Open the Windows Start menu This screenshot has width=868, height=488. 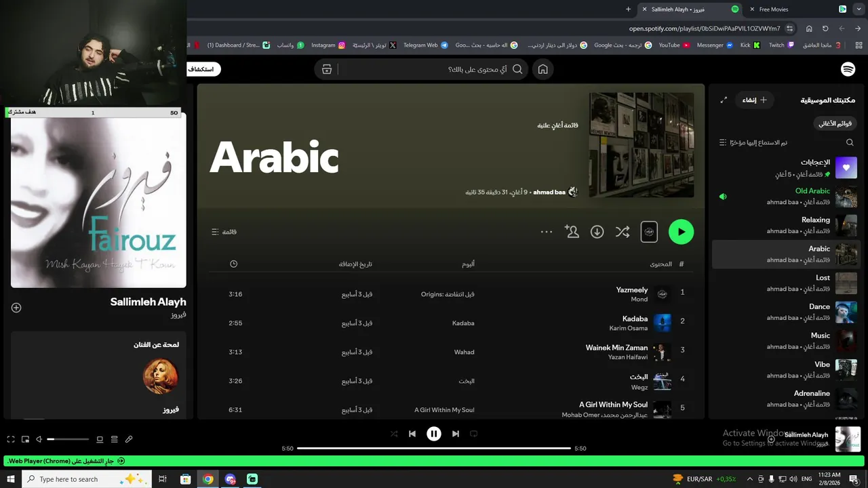[x=11, y=479]
